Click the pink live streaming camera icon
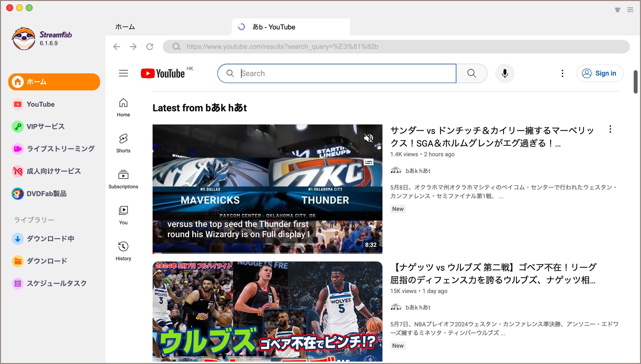 pos(18,149)
